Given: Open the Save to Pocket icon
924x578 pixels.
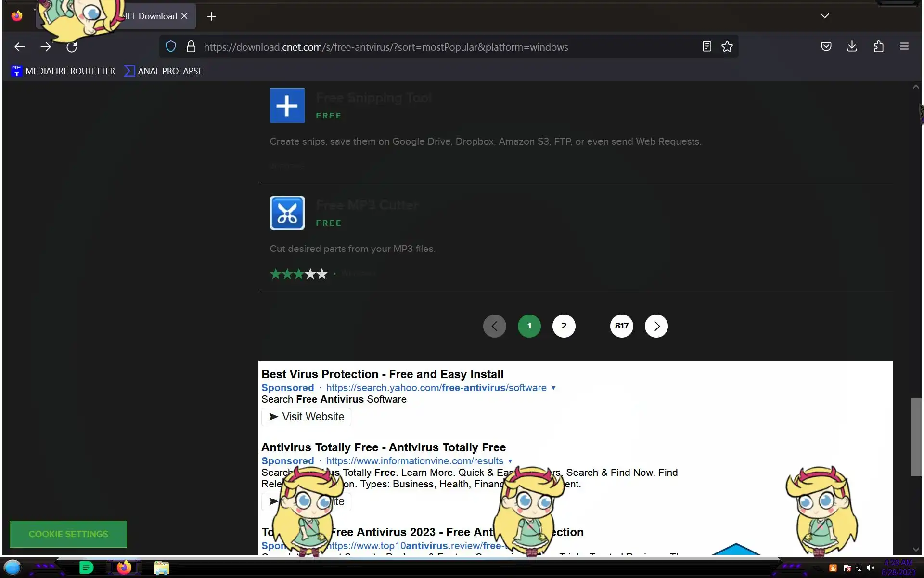Looking at the screenshot, I should pyautogui.click(x=826, y=47).
